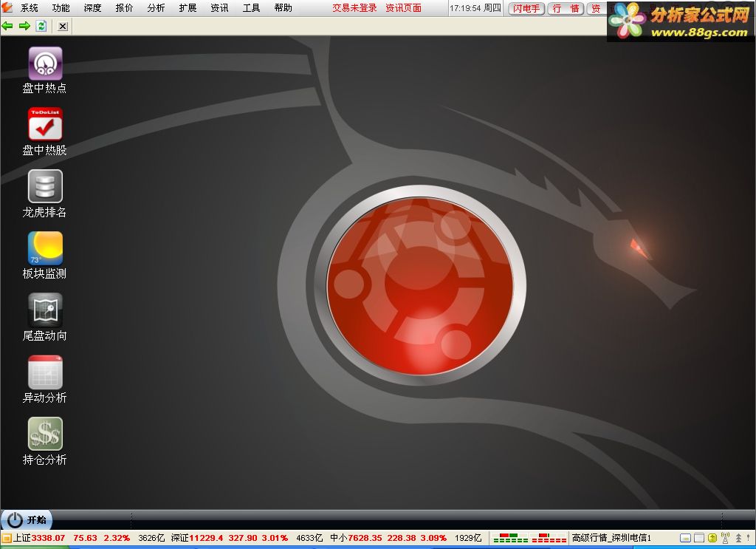Image resolution: width=756 pixels, height=549 pixels.
Task: Click the app logo icon beside 系统
Action: click(7, 7)
